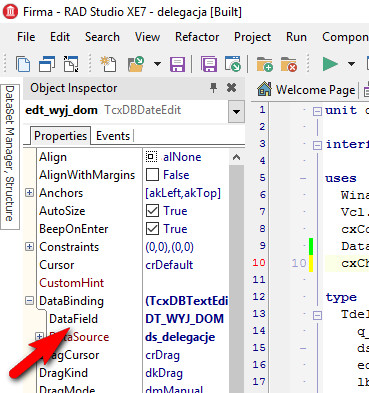The width and height of the screenshot is (369, 393).
Task: Open the edt_wyj_dom component selector dropdown
Action: (236, 111)
